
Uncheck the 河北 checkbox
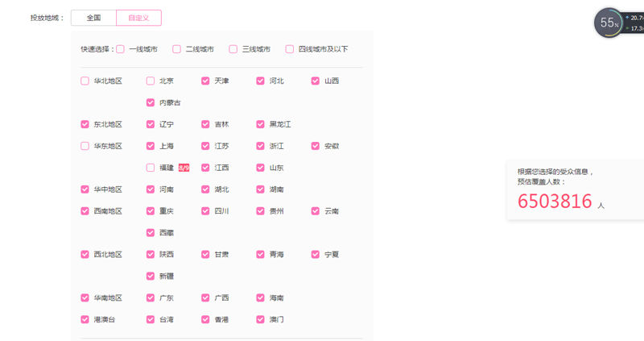coord(260,81)
